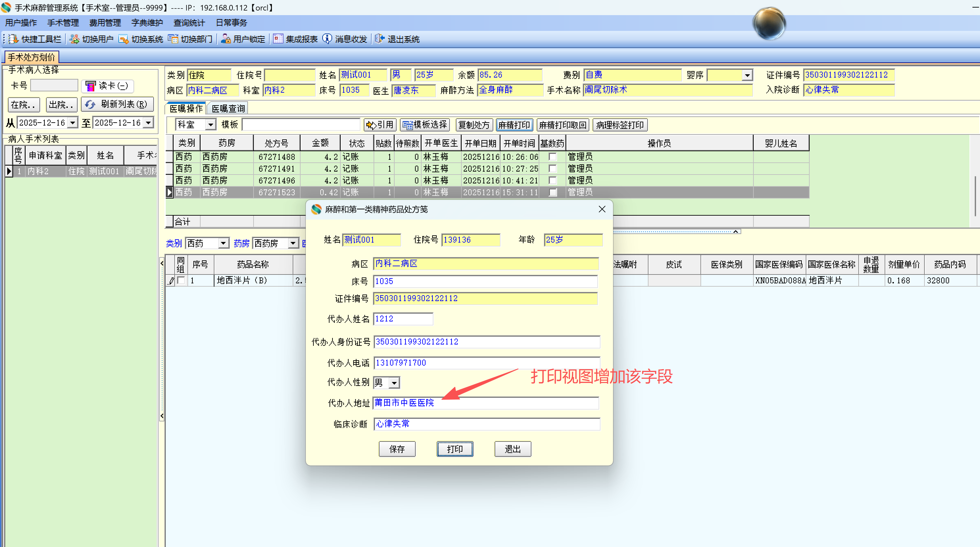Click the vertical scrollbar of prescription list
The height and width of the screenshot is (547, 980).
(975, 196)
